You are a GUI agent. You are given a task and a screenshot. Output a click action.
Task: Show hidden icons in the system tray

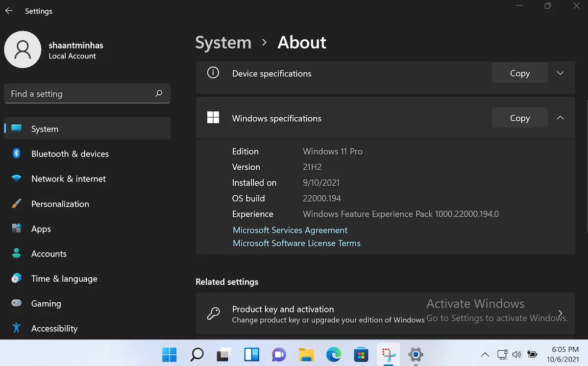(x=485, y=354)
